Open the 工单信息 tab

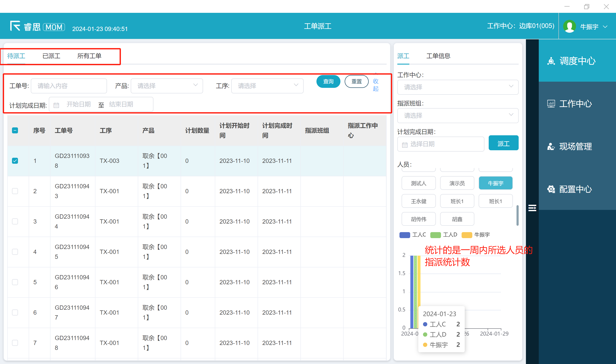pyautogui.click(x=438, y=56)
